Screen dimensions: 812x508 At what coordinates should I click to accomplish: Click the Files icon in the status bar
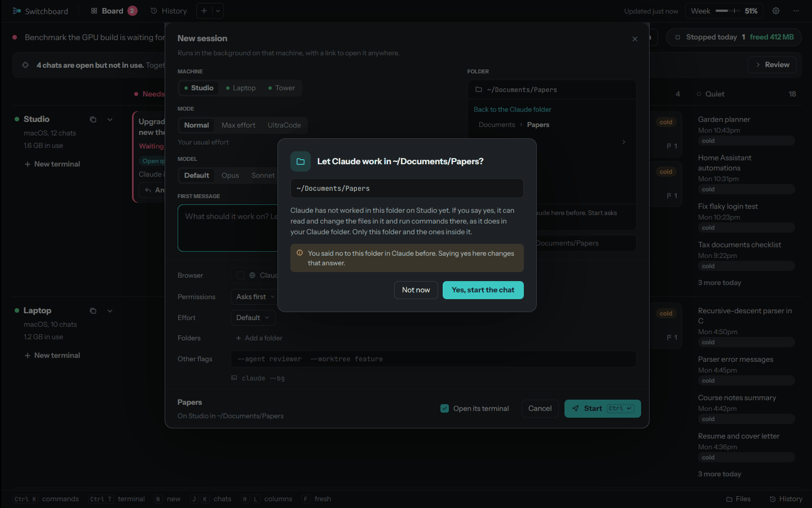pyautogui.click(x=729, y=499)
